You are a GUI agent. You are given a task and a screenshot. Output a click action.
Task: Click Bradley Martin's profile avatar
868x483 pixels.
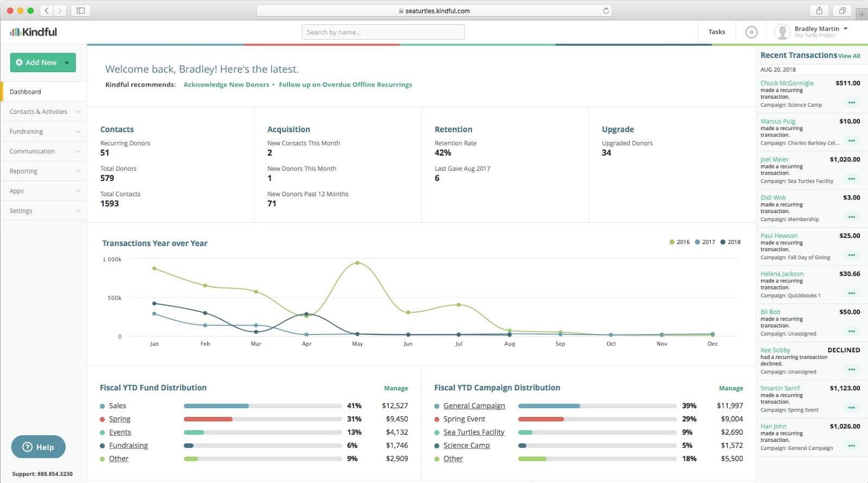click(x=782, y=32)
